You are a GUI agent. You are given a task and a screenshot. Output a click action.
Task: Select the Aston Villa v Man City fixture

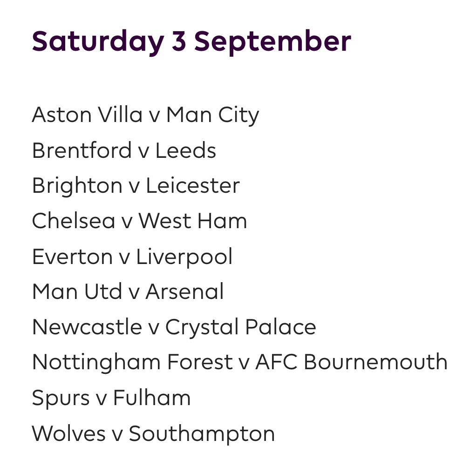click(x=145, y=115)
